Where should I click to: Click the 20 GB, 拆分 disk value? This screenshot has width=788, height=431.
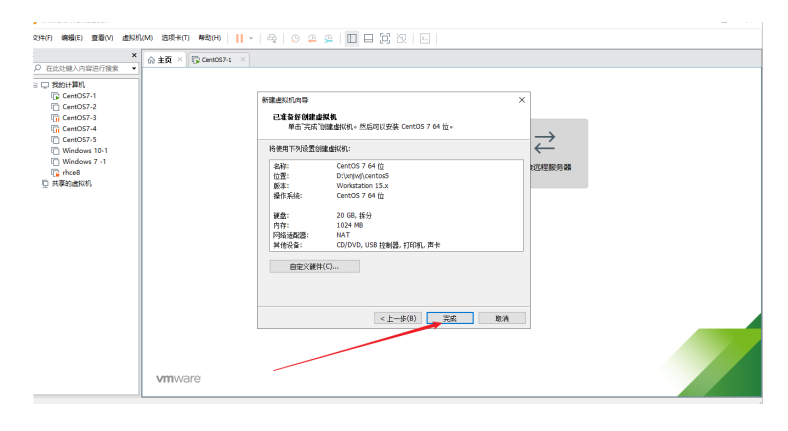pyautogui.click(x=354, y=215)
